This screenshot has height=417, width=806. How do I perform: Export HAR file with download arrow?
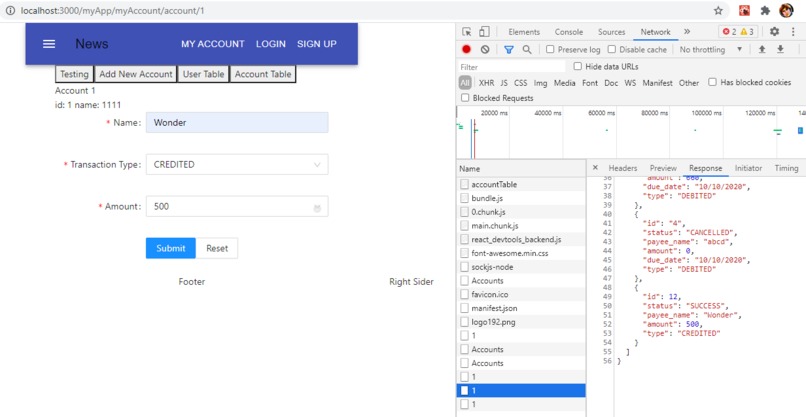pos(780,49)
